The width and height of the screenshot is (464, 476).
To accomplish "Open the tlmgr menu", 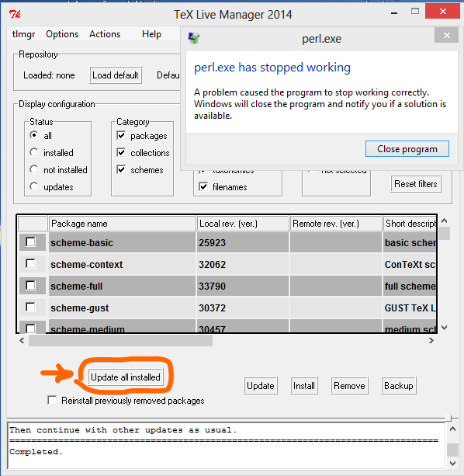I will (x=23, y=34).
